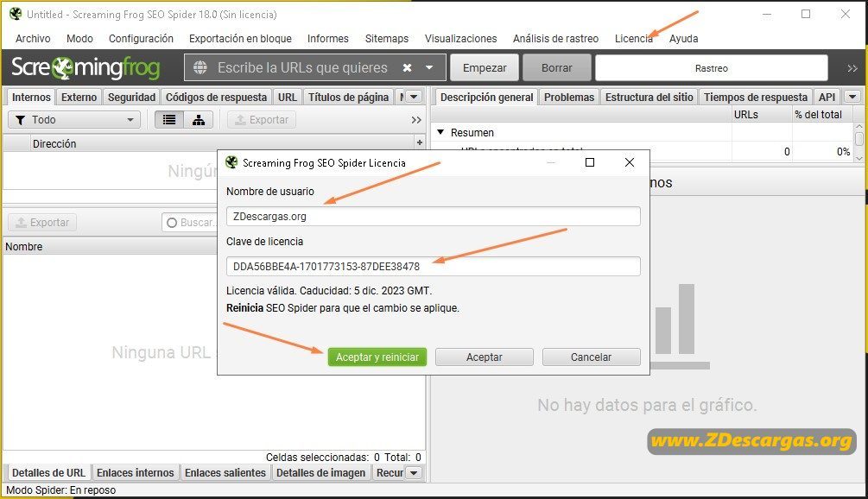Viewport: 868px width, 499px height.
Task: Click the % del total column header
Action: tap(822, 115)
